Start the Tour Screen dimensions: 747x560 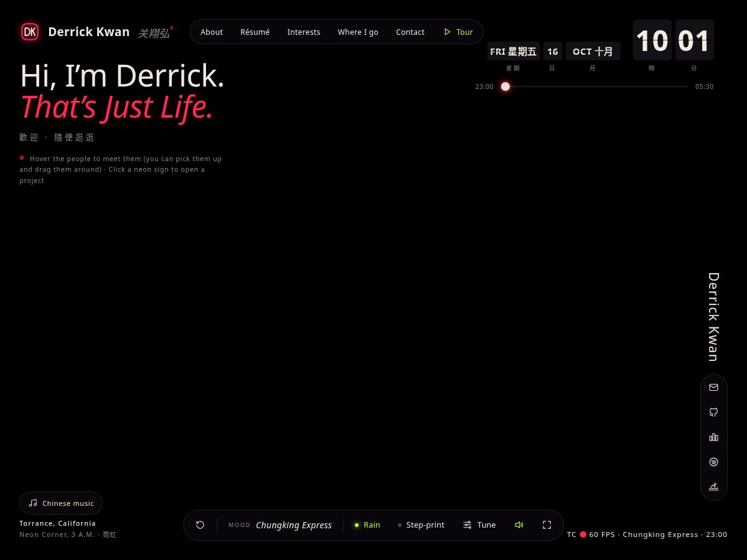(458, 32)
